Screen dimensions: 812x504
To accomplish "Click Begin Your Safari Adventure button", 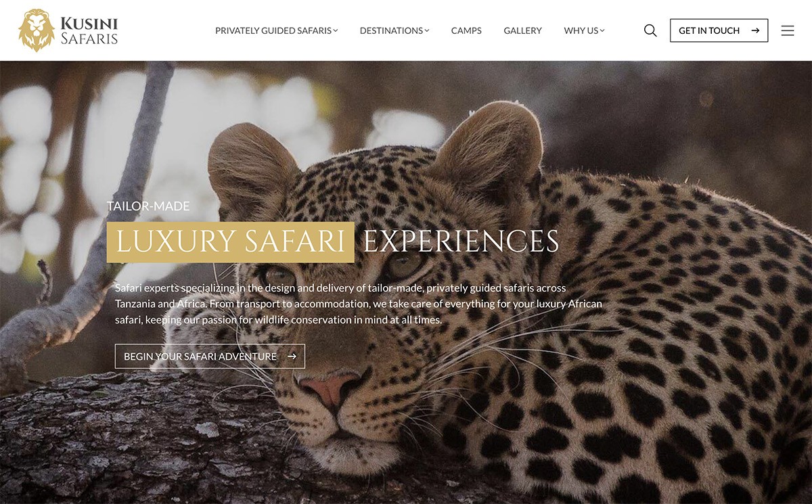I will (x=210, y=357).
